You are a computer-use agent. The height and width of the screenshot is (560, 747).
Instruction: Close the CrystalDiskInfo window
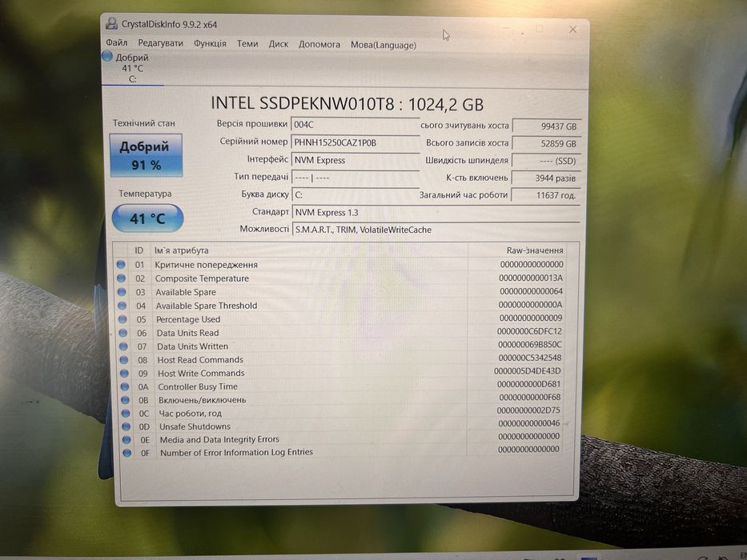(573, 30)
